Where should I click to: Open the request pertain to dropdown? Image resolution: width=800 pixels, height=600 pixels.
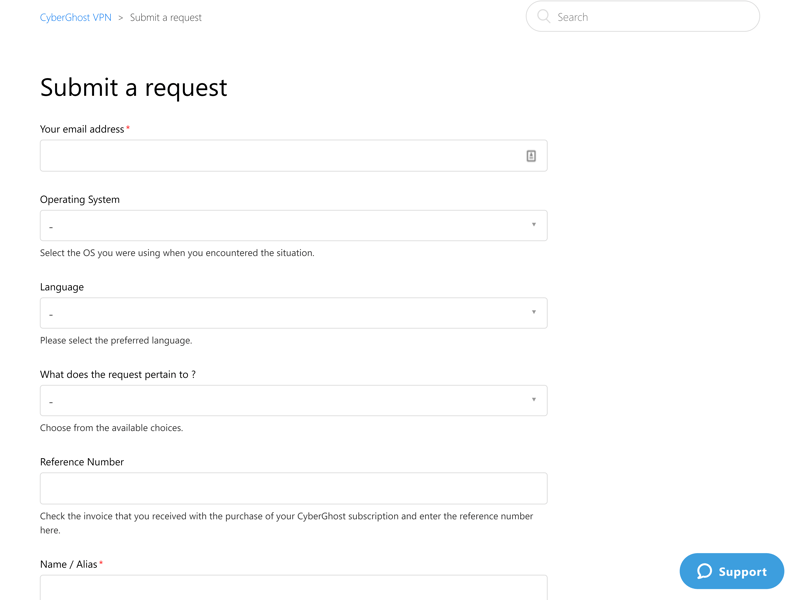293,401
